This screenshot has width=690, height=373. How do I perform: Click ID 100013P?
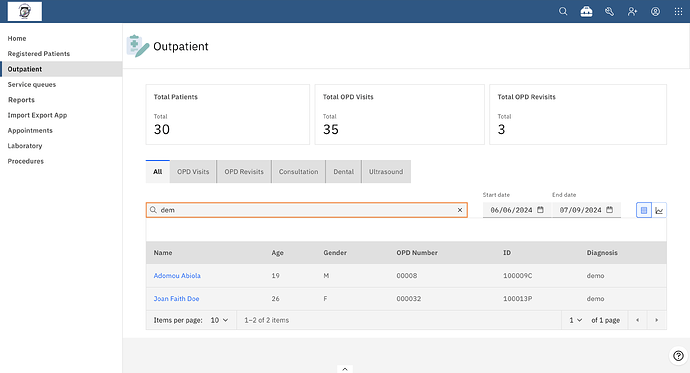[518, 299]
